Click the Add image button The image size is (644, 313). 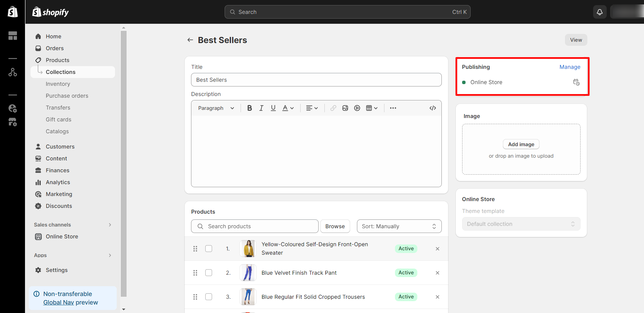click(521, 144)
